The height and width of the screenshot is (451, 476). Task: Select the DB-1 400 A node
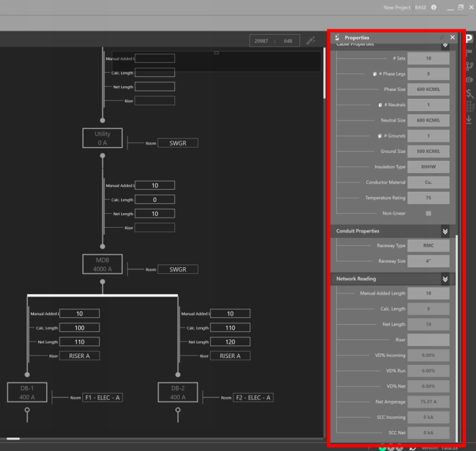click(27, 392)
